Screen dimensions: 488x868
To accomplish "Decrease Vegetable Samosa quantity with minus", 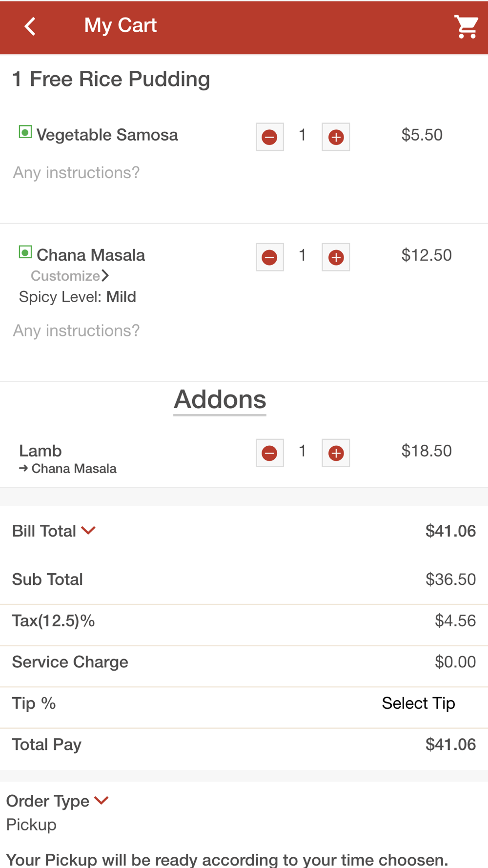I will (270, 137).
